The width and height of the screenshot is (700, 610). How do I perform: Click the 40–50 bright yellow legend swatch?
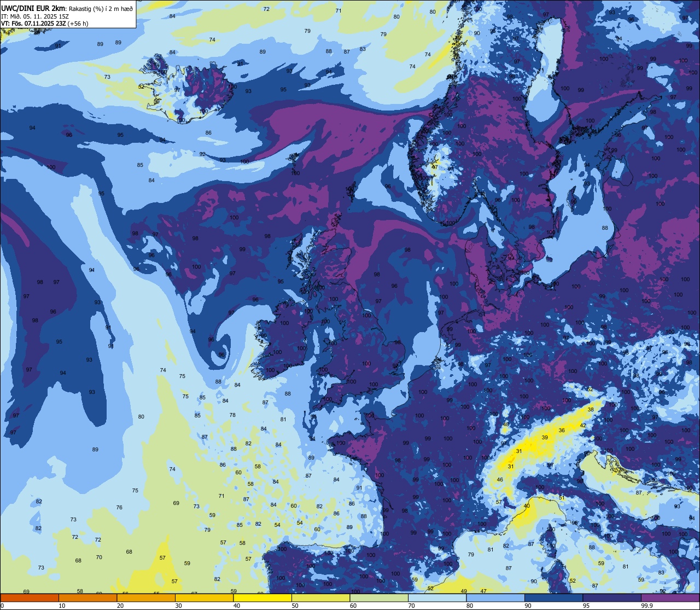point(262,597)
